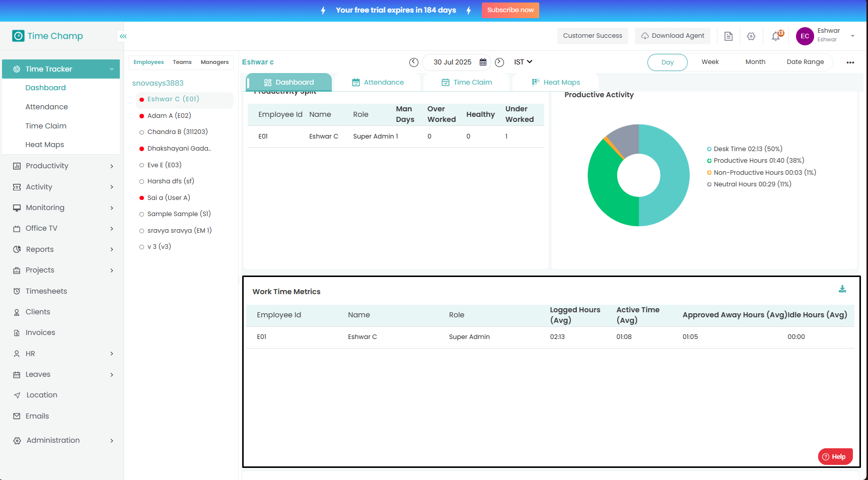Screen dimensions: 868x480
Task: Open the IST timezone dropdown
Action: point(523,62)
